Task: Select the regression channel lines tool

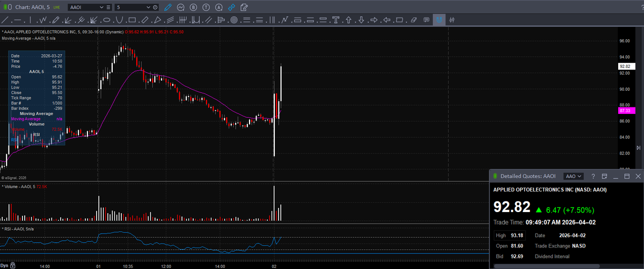Action: (x=170, y=20)
